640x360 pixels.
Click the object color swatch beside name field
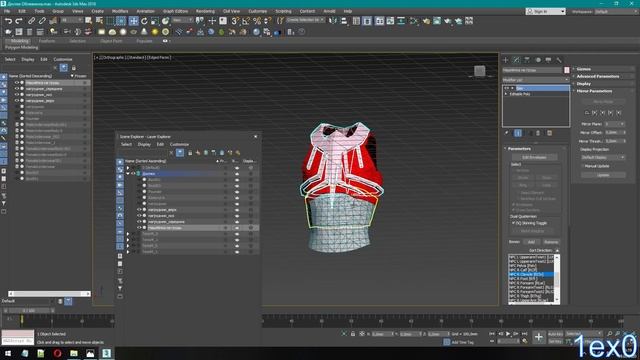coord(567,70)
